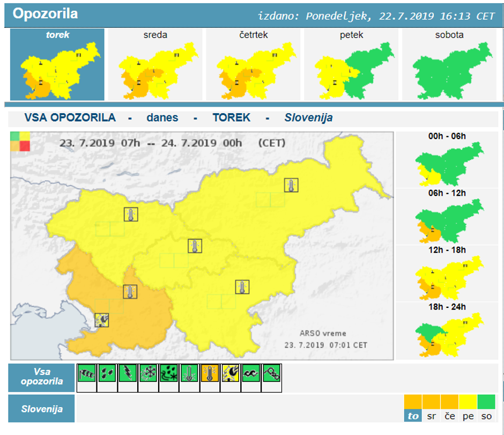Open the petek warnings tab
Viewport: 504px width, 435px height.
[x=351, y=64]
